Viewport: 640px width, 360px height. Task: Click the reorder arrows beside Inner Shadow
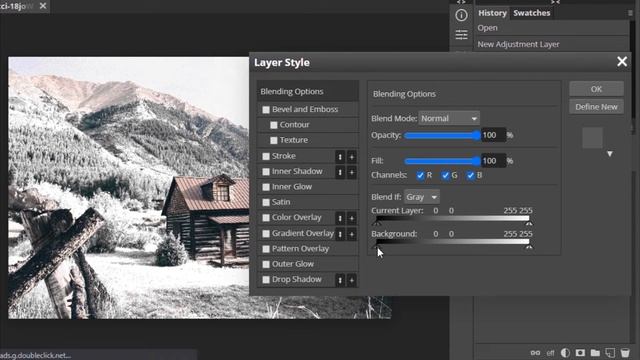[340, 172]
